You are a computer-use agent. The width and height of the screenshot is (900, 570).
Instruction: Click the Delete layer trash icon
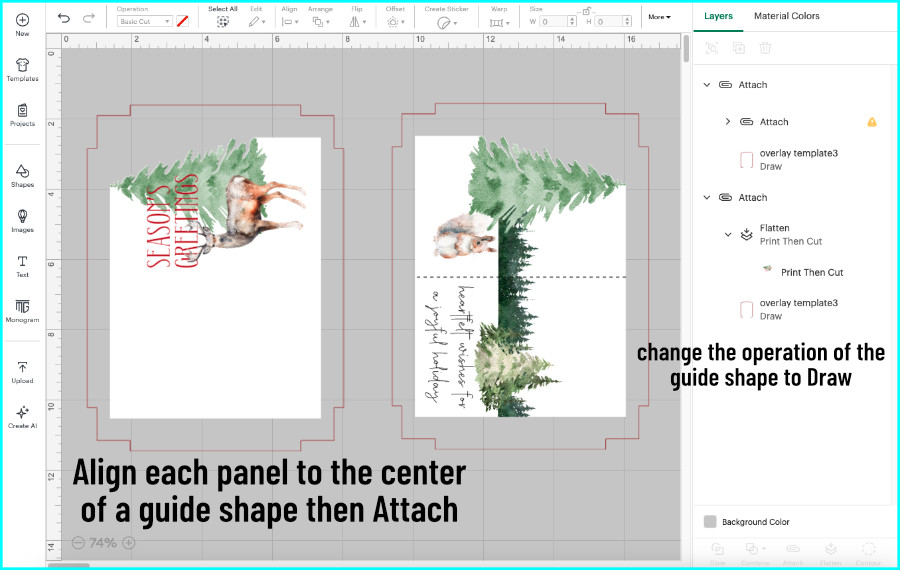[x=765, y=48]
